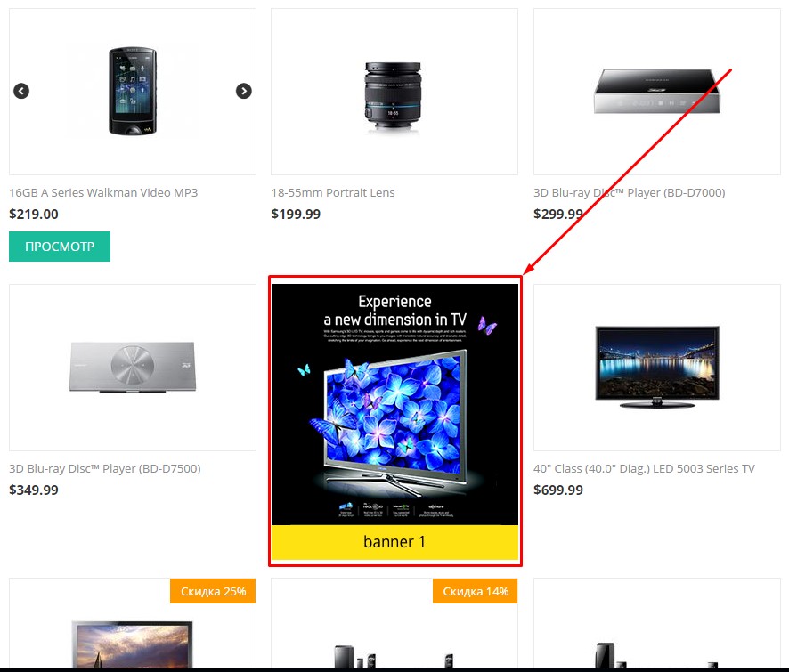Image resolution: width=789 pixels, height=672 pixels.
Task: Click the 18-55mm portrait lens product image
Action: tap(393, 97)
